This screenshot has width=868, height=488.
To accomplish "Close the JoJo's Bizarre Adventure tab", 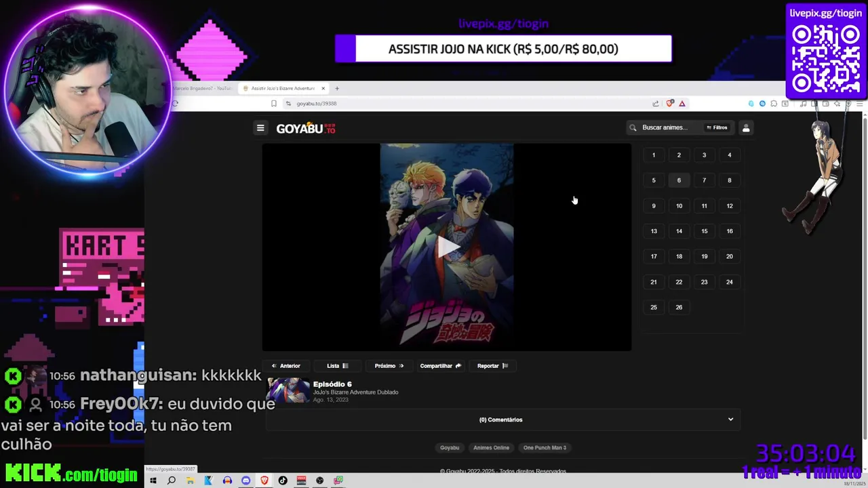I will (x=323, y=88).
